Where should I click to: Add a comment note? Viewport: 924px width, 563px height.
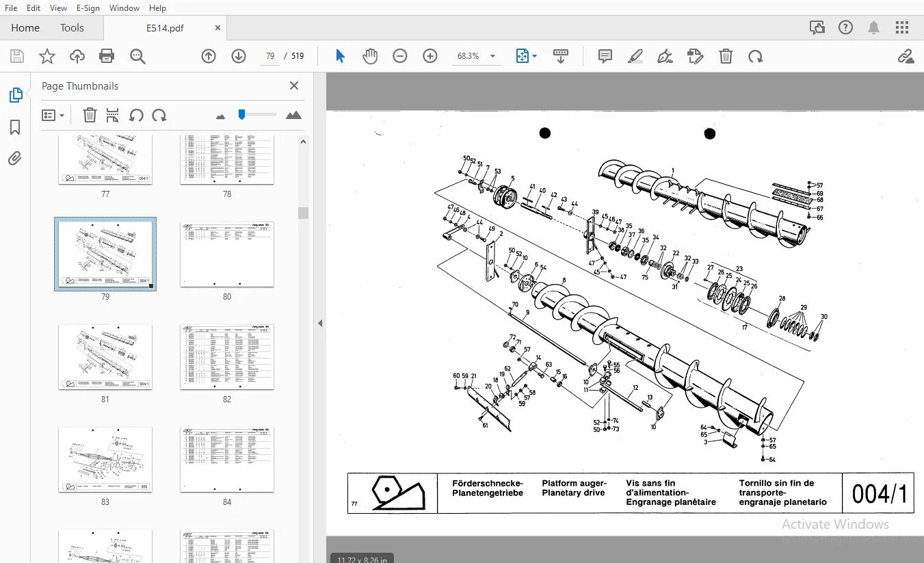(605, 56)
